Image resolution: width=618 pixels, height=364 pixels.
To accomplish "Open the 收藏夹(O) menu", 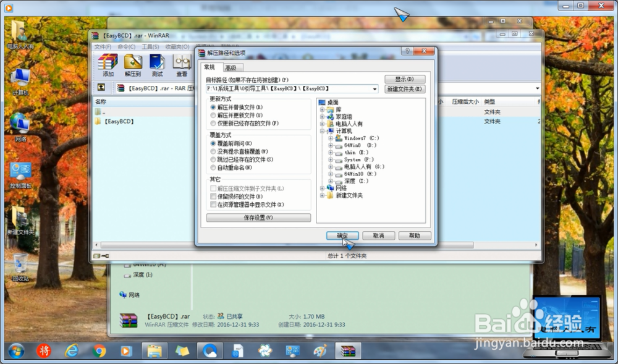I will [177, 46].
